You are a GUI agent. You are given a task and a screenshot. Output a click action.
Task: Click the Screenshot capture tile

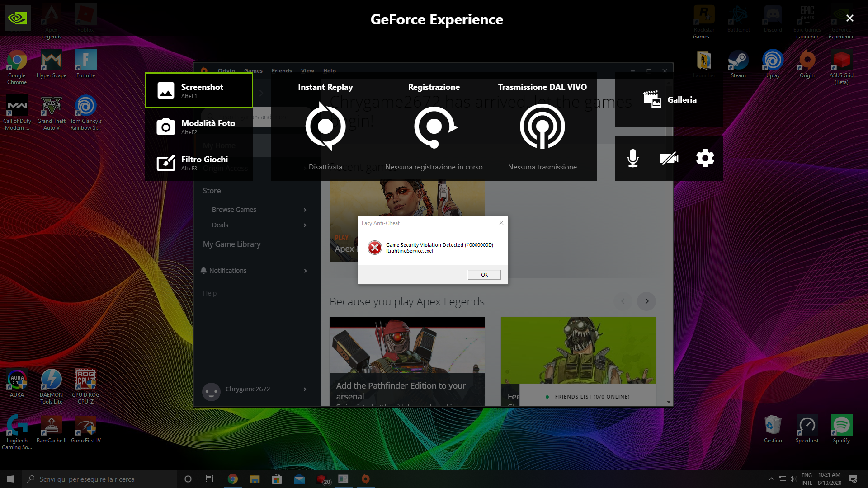pos(198,90)
